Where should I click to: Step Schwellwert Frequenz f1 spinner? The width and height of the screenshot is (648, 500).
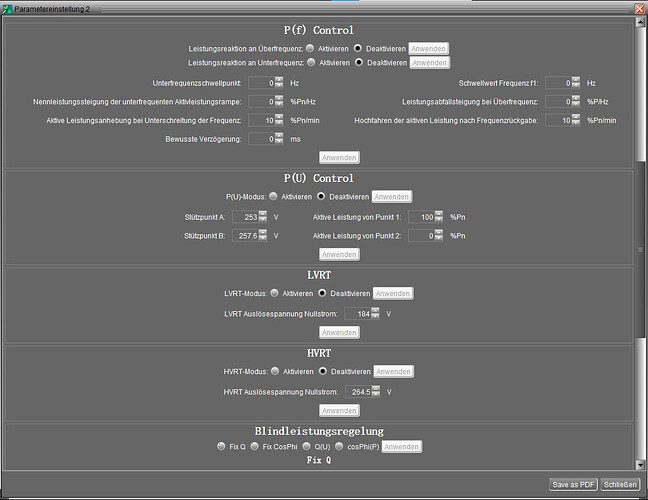tap(576, 83)
